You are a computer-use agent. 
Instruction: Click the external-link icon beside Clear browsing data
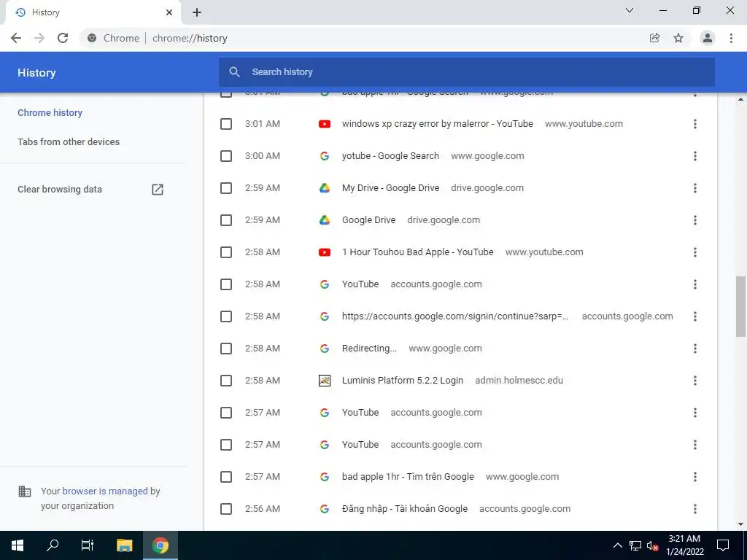158,190
